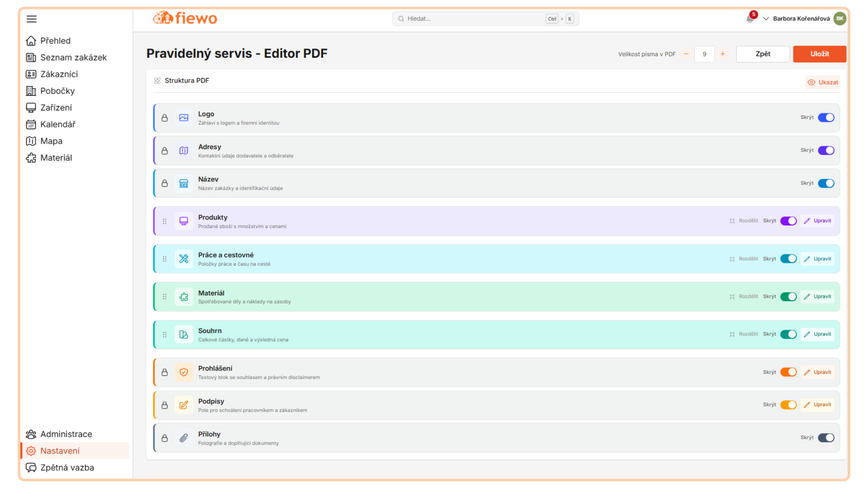This screenshot has height=488, width=868.
Task: Disable the Přílohy Skrýt toggle
Action: click(826, 438)
